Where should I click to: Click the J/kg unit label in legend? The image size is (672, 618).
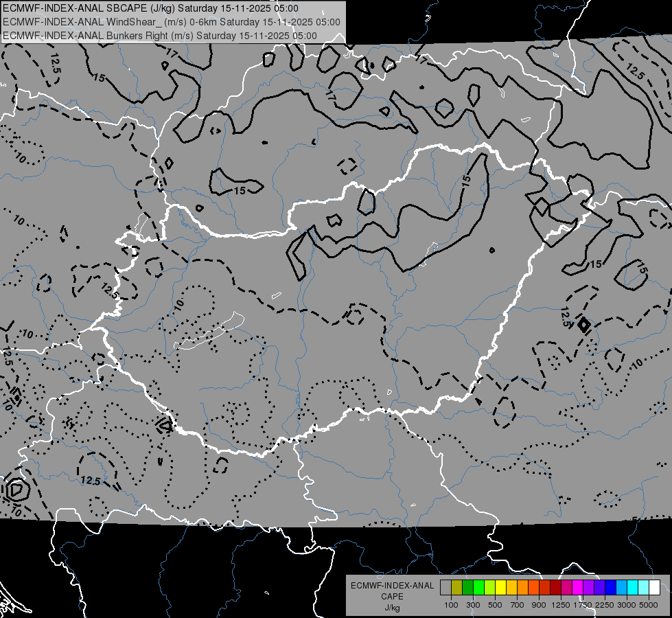pos(392,608)
